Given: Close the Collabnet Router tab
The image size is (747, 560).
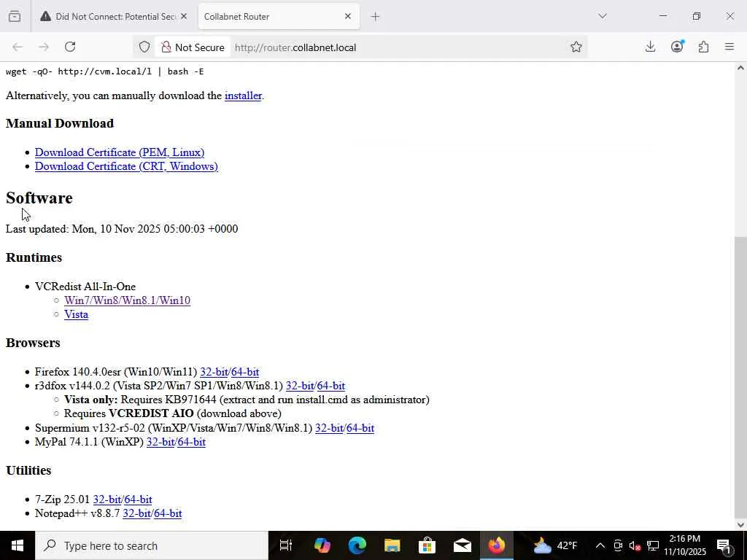Looking at the screenshot, I should (x=348, y=16).
